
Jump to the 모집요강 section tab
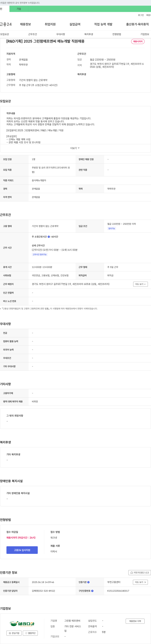pyautogui.click(x=5, y=34)
